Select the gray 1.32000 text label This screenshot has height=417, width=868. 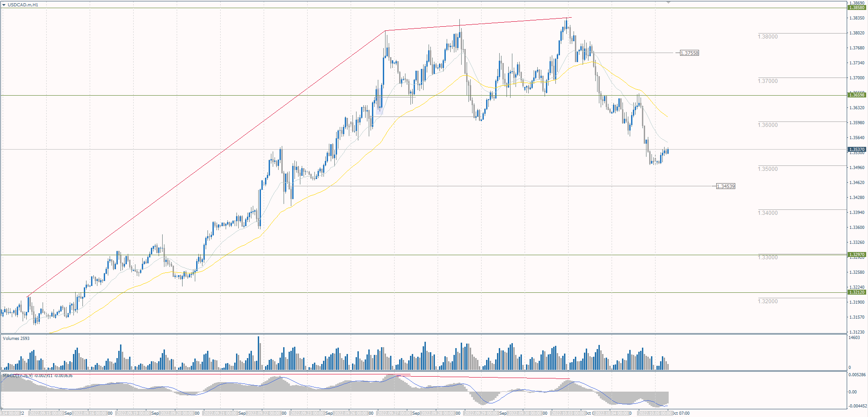767,301
